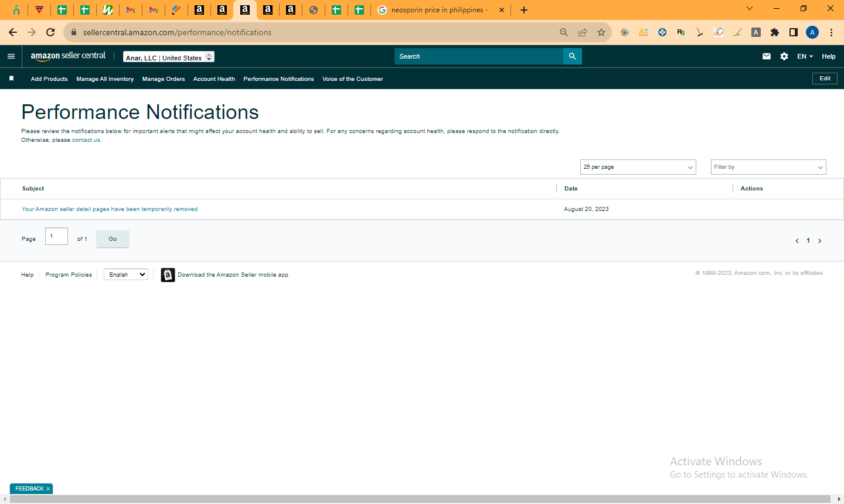The width and height of the screenshot is (844, 504).
Task: Click the zoom magnifier in address bar
Action: pos(564,32)
